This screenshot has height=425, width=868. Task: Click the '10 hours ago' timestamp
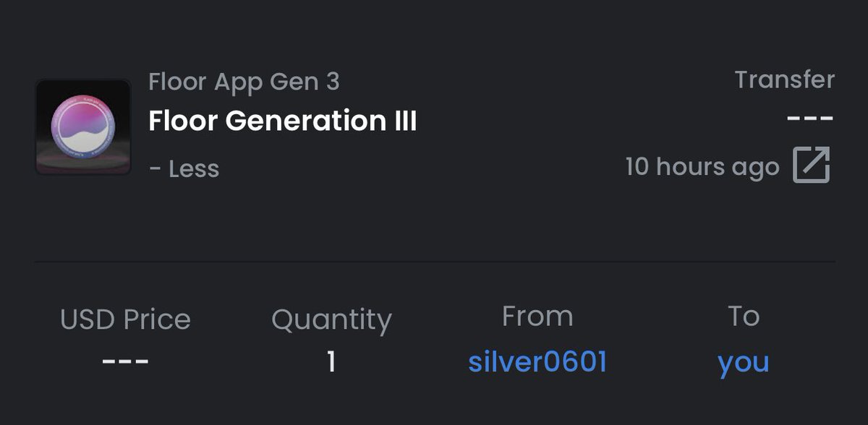[702, 167]
